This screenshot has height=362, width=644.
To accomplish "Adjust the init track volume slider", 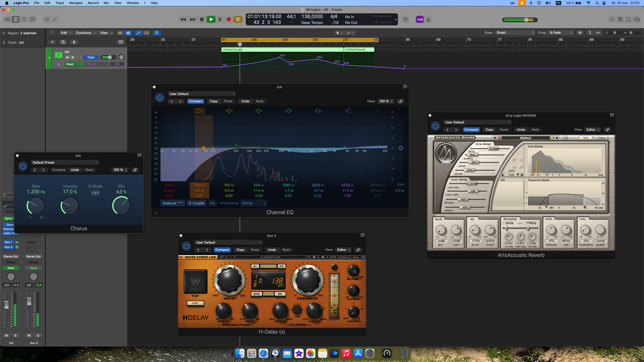I will click(108, 57).
